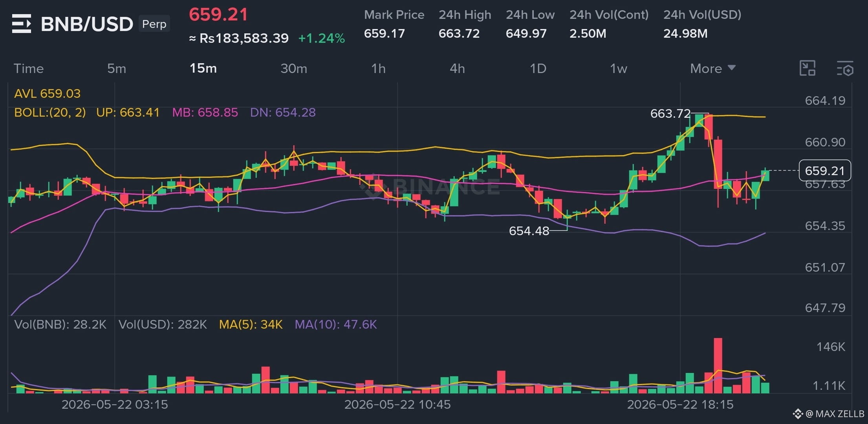Select the 5m interval tab
The image size is (868, 424).
coord(117,68)
